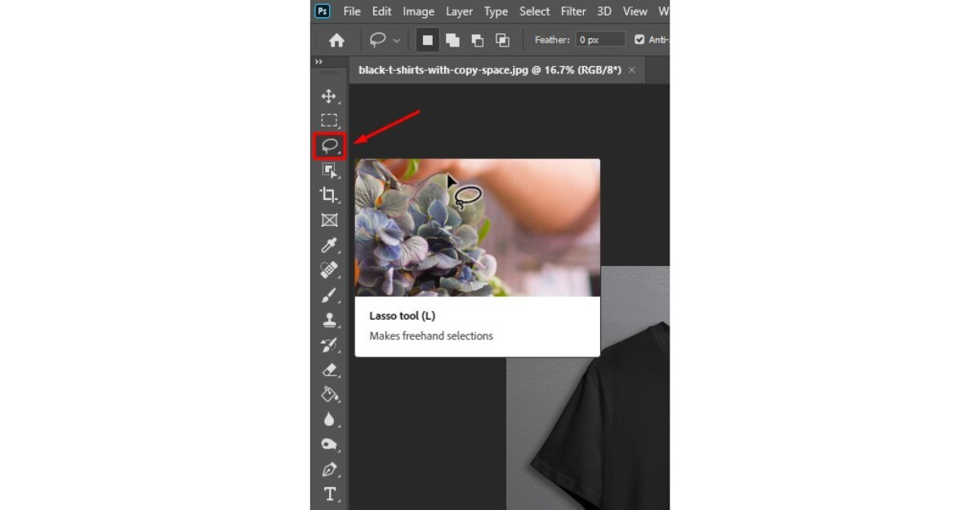Open the Filter menu
Viewport: 980px width, 510px height.
coord(573,11)
